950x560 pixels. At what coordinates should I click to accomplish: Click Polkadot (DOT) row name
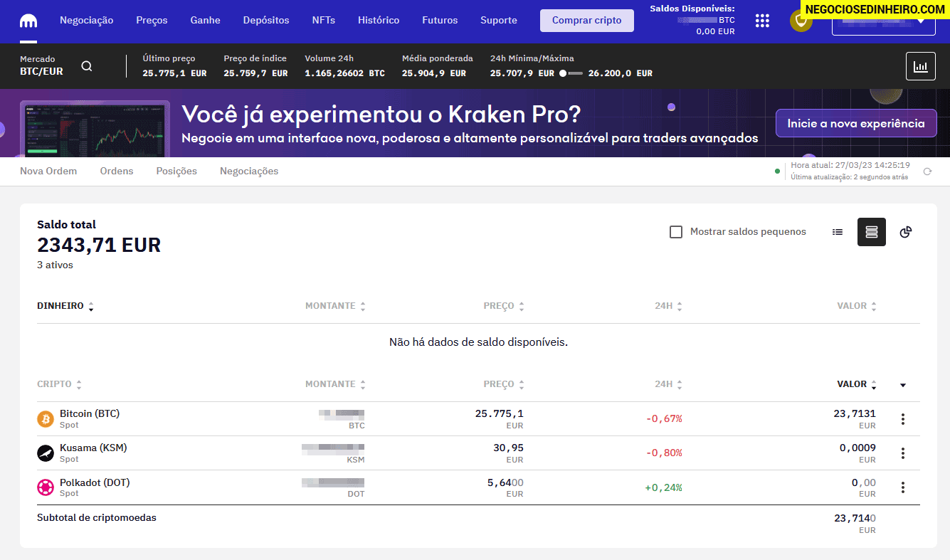pyautogui.click(x=95, y=482)
